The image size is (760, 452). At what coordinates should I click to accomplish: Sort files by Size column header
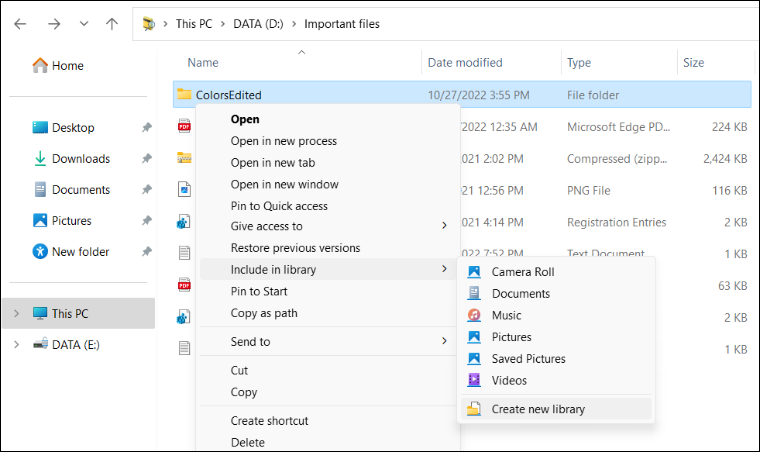click(693, 63)
